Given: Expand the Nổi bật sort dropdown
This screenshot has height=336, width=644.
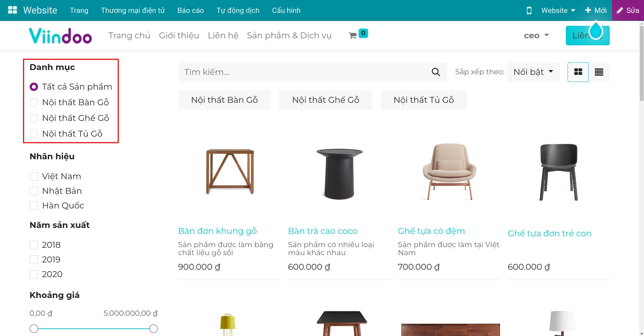Looking at the screenshot, I should pos(533,72).
